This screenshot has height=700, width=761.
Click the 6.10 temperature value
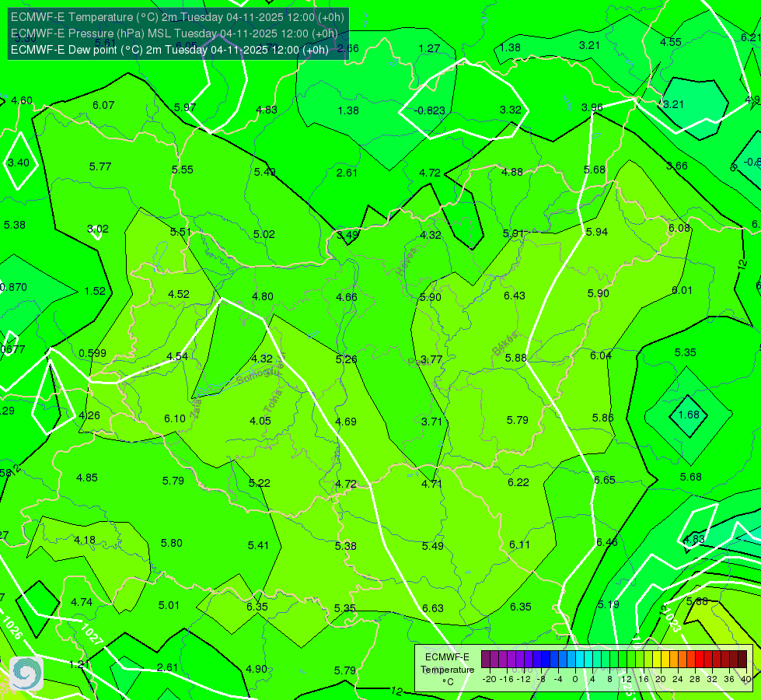[175, 418]
